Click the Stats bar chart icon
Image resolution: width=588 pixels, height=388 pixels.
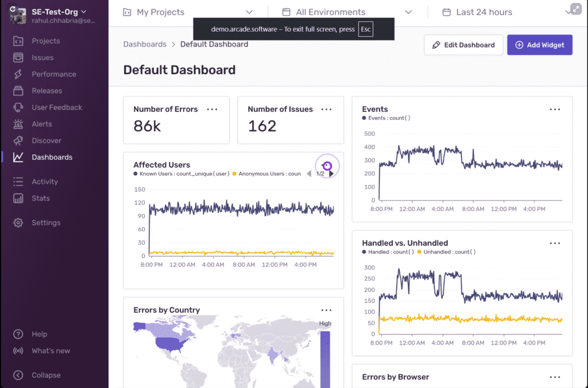coord(18,198)
